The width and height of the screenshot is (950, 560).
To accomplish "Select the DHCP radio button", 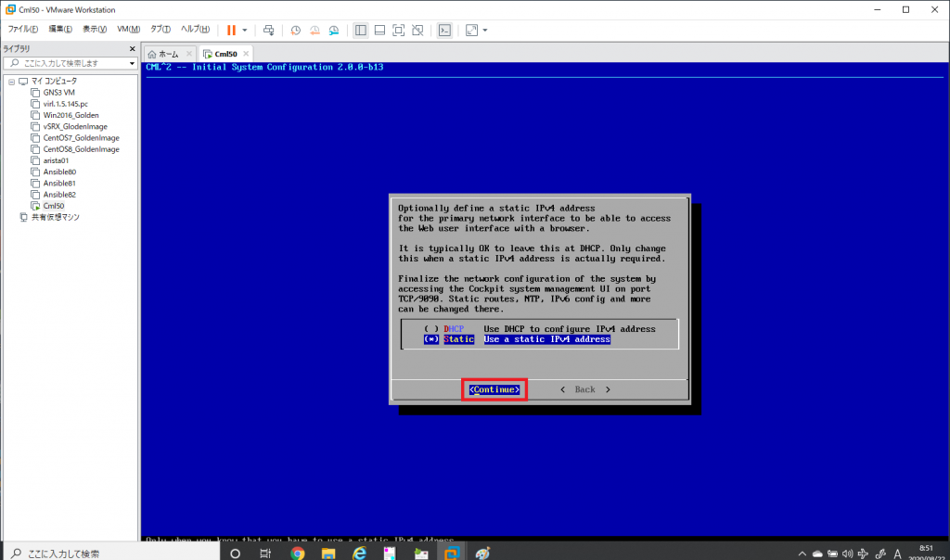I will pos(430,328).
